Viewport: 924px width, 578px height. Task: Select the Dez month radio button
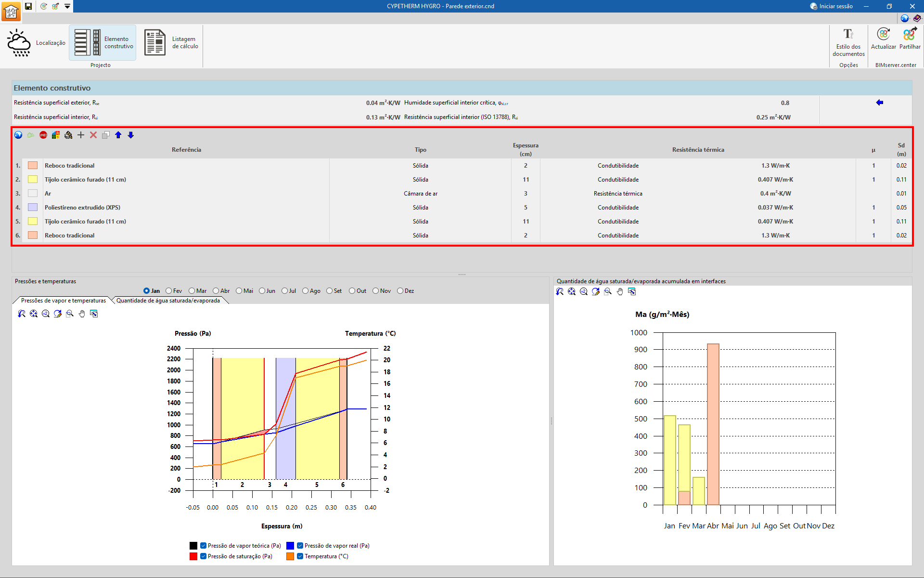[x=400, y=291]
